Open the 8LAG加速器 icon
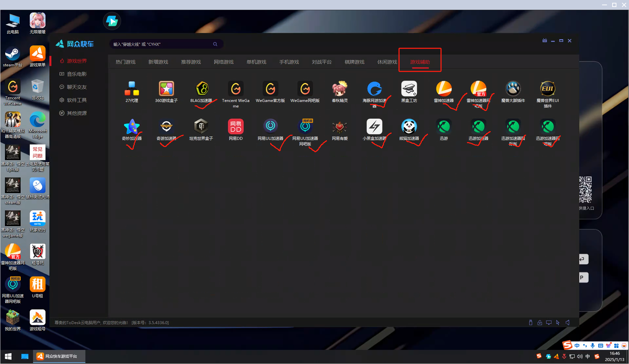This screenshot has height=364, width=629. pyautogui.click(x=201, y=89)
